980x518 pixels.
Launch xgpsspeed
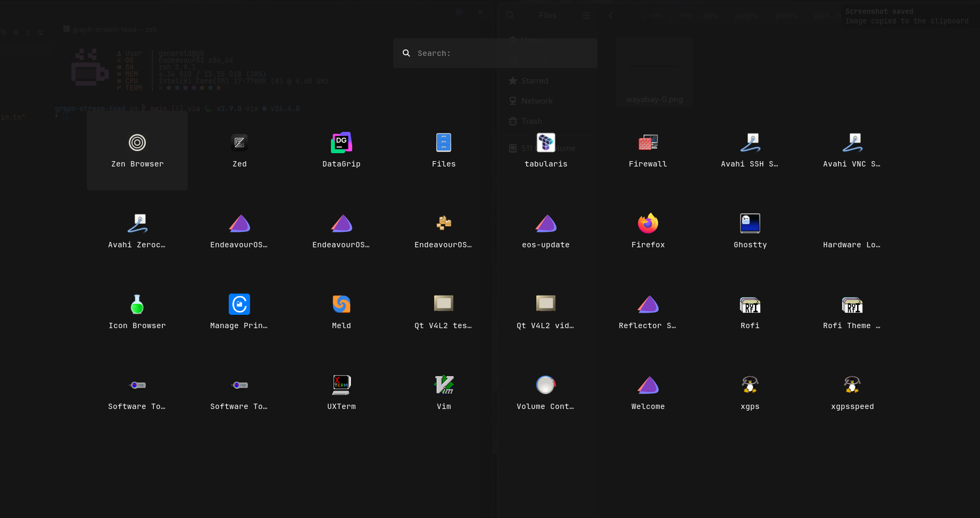pos(852,394)
